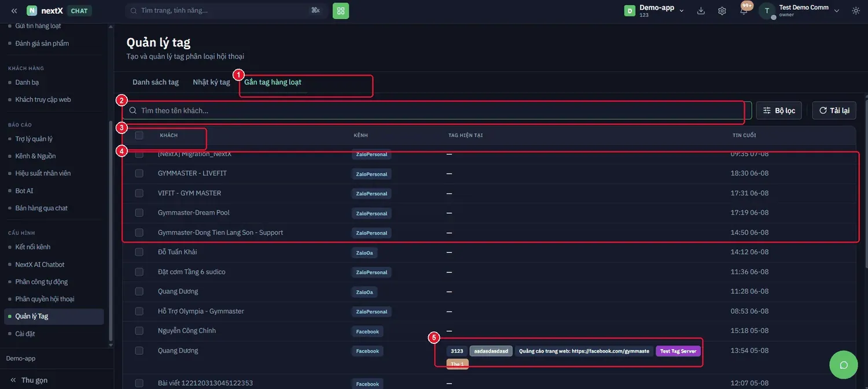Click Thu gọn to collapse the sidebar

pos(29,380)
